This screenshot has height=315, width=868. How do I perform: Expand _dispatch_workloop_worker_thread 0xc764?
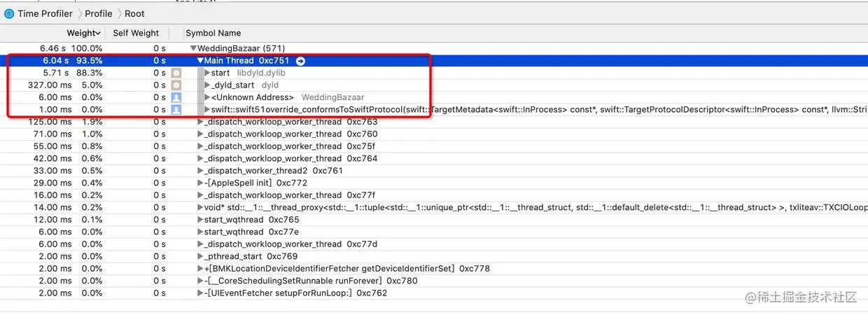[x=201, y=159]
